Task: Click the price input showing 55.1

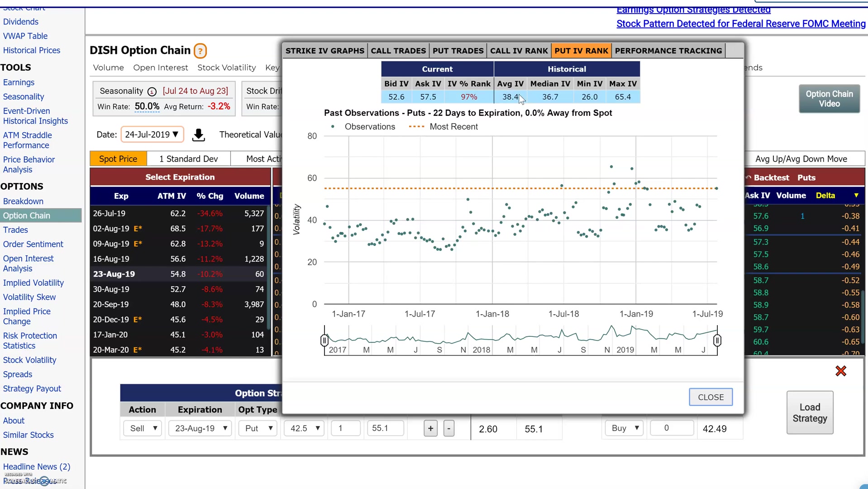Action: [x=385, y=428]
